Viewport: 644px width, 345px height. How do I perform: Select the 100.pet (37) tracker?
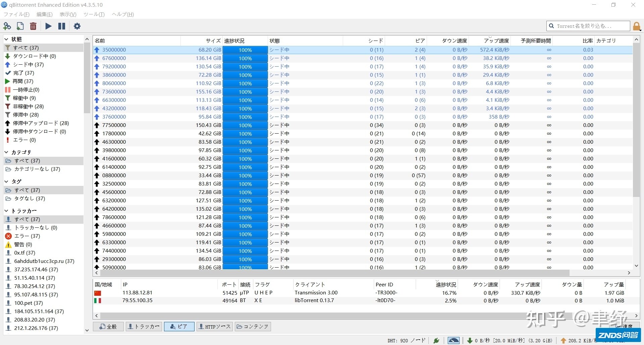tap(44, 303)
